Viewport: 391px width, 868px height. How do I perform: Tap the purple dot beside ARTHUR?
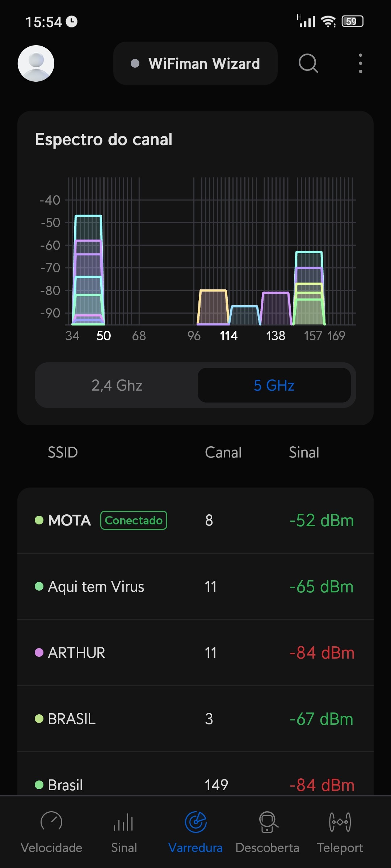(x=39, y=653)
